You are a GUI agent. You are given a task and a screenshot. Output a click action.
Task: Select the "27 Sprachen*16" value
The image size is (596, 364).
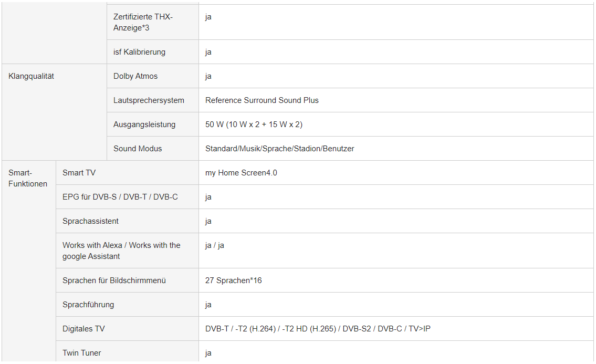coord(234,280)
